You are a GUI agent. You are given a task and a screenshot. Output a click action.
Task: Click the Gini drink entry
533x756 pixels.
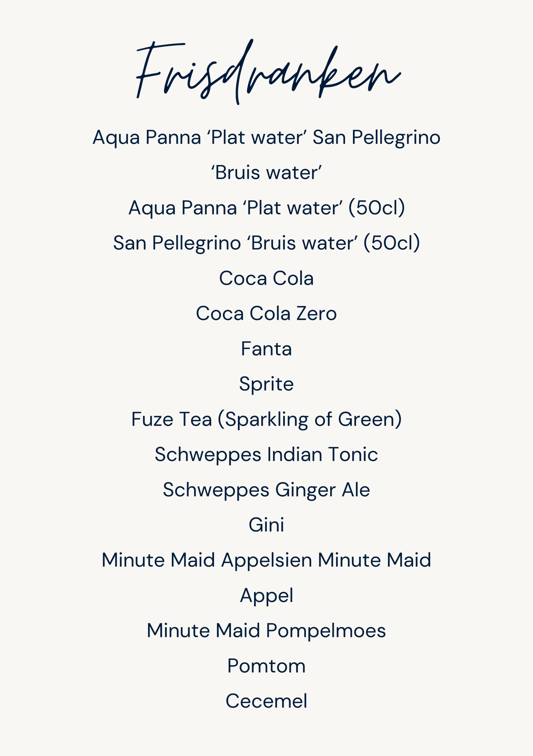266,525
